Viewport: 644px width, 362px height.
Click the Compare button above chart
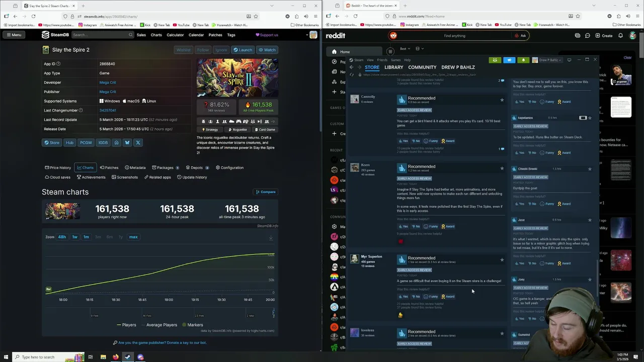[266, 192]
